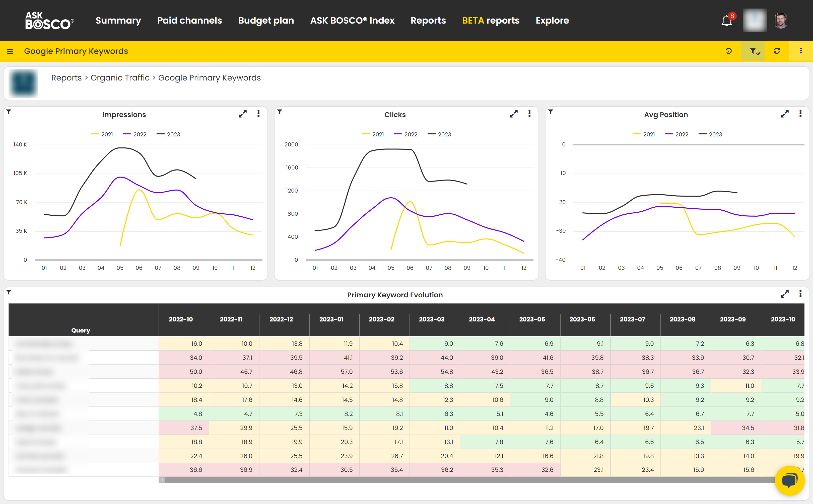The width and height of the screenshot is (813, 504).
Task: Open the hamburger sidebar menu
Action: (x=10, y=51)
